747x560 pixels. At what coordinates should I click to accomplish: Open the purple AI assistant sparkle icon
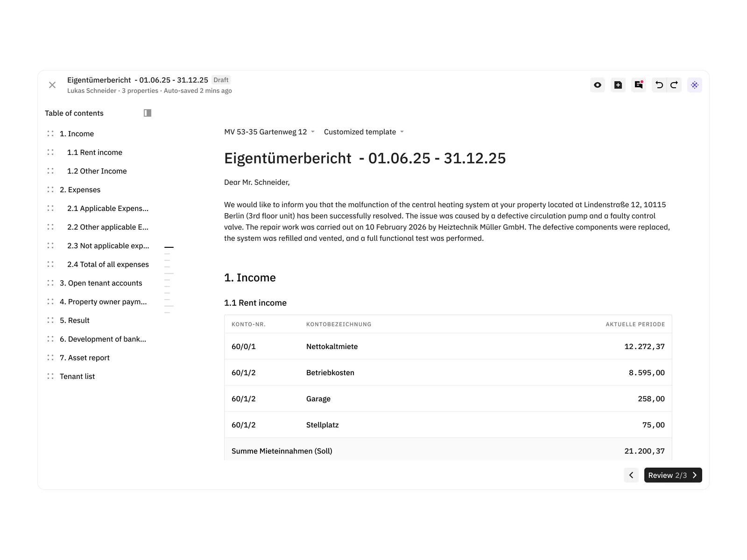tap(695, 85)
